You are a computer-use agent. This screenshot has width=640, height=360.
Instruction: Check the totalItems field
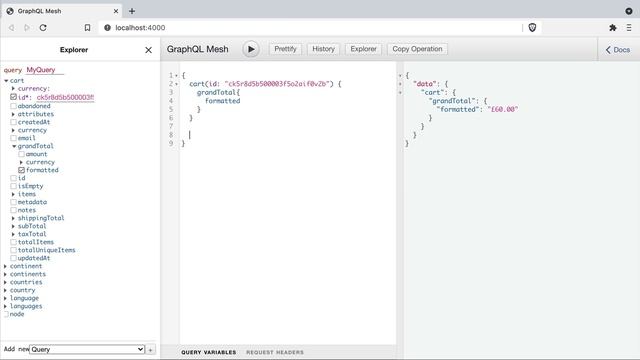pos(13,242)
